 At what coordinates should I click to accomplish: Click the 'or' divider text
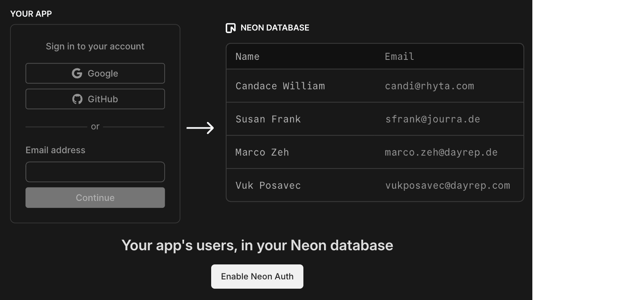(x=95, y=126)
